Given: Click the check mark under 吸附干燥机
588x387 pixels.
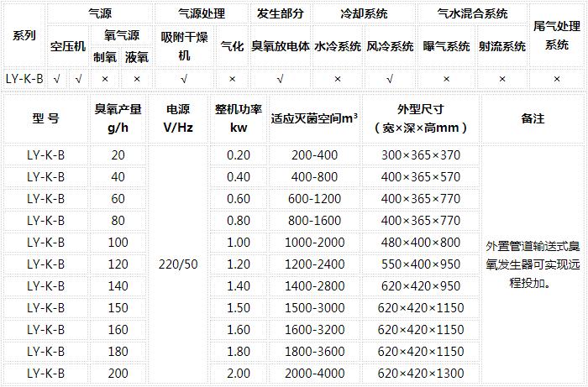Looking at the screenshot, I should (184, 79).
